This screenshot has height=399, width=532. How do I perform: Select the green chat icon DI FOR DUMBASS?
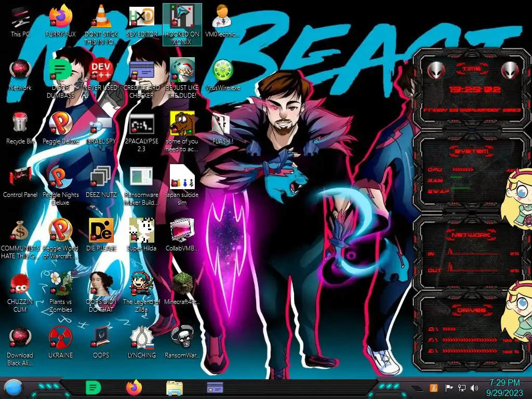click(61, 78)
